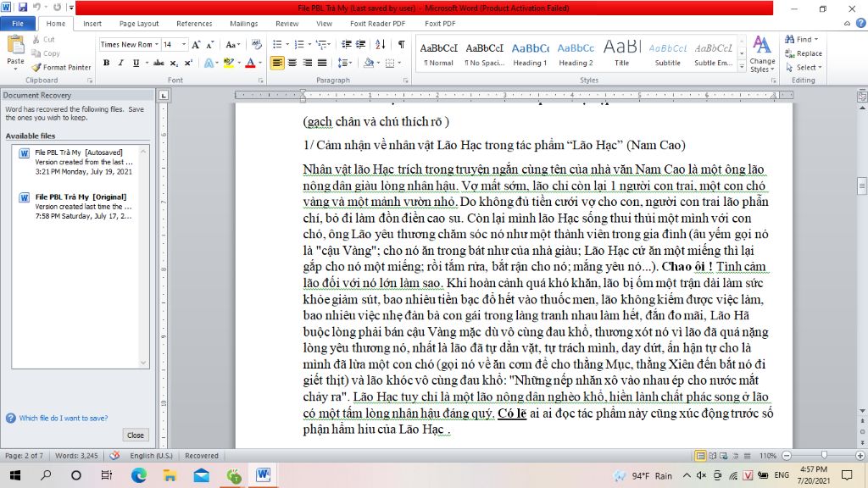Toggle underline formatting

(x=136, y=63)
